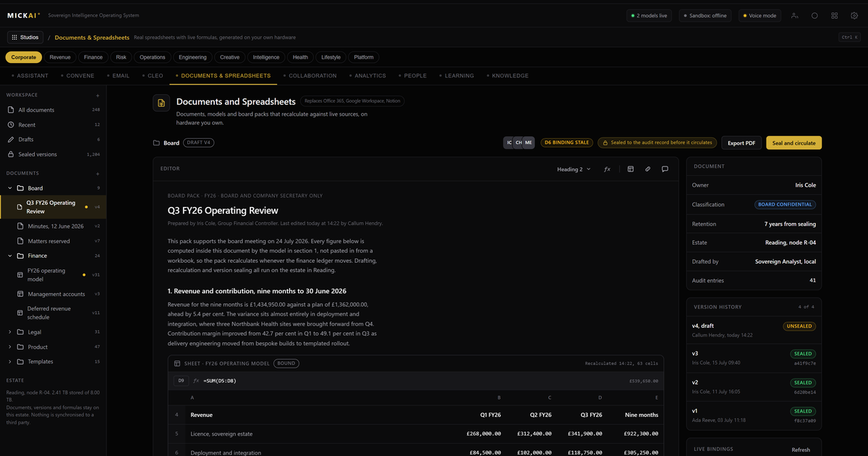Open Sealed versions list
The width and height of the screenshot is (868, 456).
coord(53,154)
